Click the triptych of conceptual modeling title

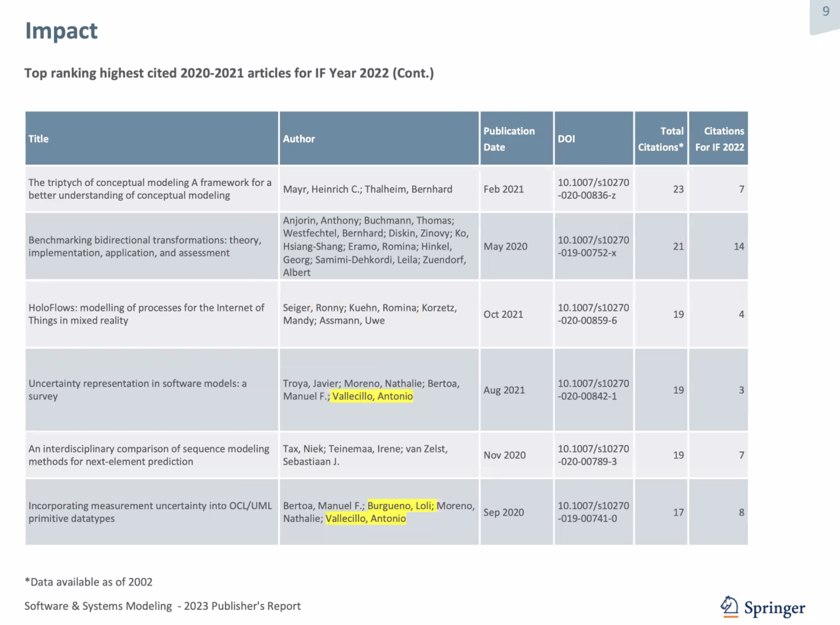point(150,189)
